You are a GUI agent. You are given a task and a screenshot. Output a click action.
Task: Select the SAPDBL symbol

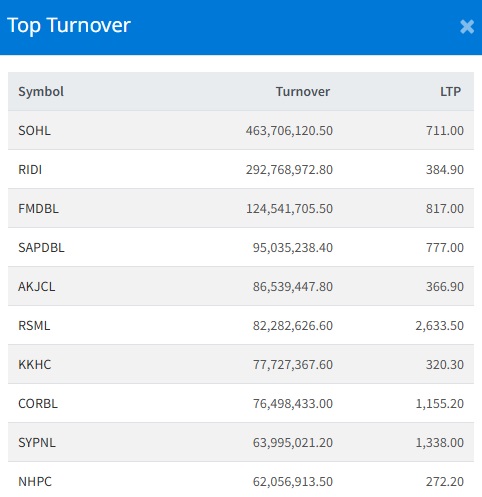[x=41, y=248]
